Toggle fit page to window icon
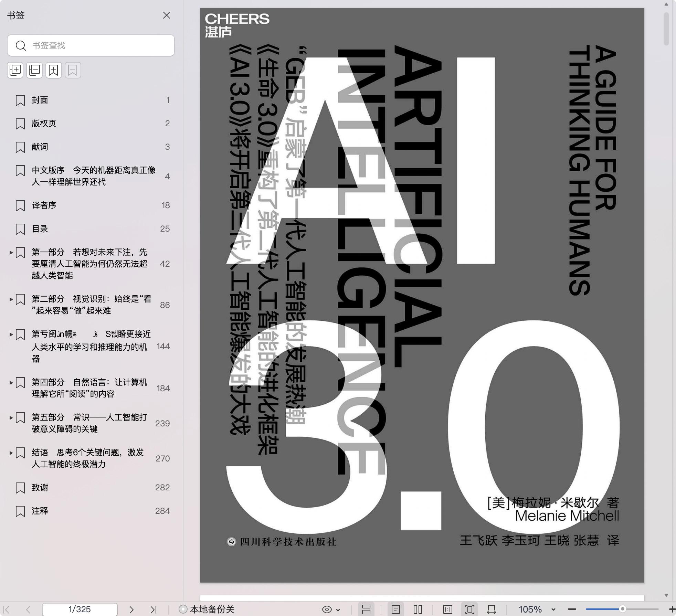This screenshot has height=616, width=676. click(469, 609)
